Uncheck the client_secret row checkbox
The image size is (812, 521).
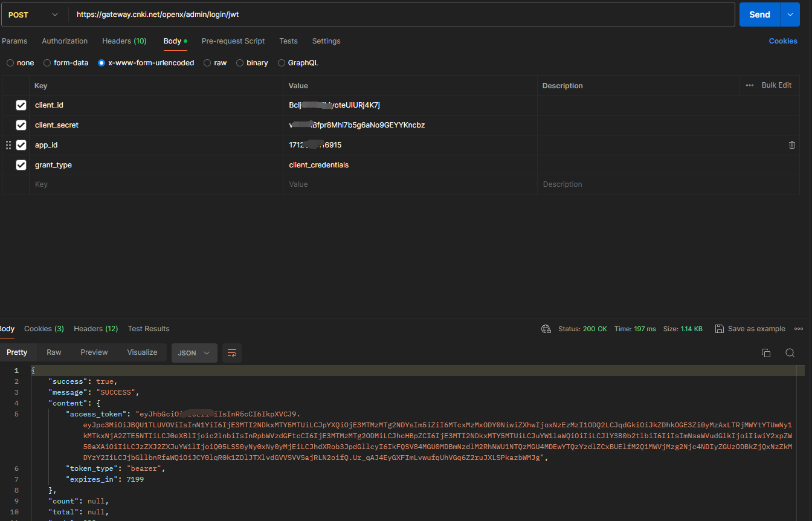[21, 125]
